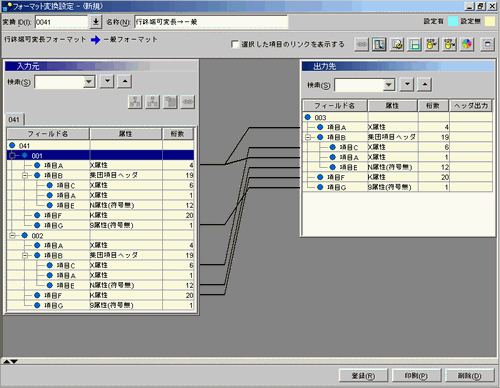Enable 選択した項目のリンクを表示する checkbox
The height and width of the screenshot is (388, 500).
[x=235, y=44]
